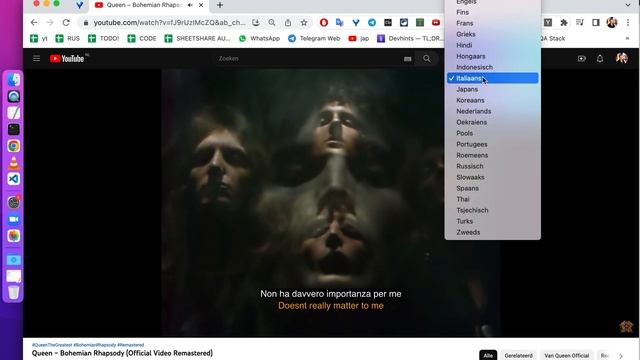Open the translate extension icon
This screenshot has width=640, height=360.
(x=340, y=23)
